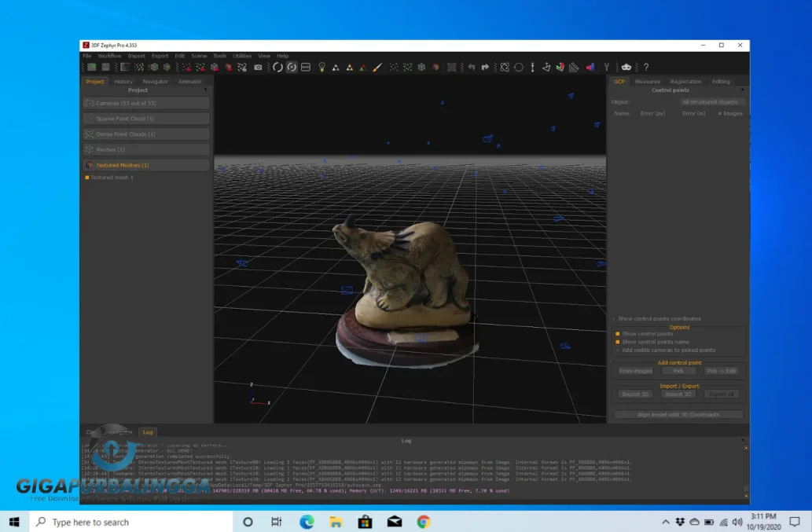812x532 pixels.
Task: Switch to the Measures tab
Action: pos(648,81)
